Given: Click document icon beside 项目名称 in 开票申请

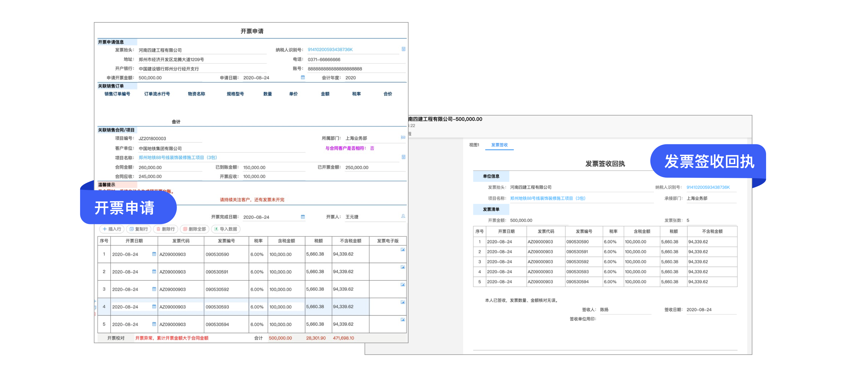Looking at the screenshot, I should click(x=403, y=157).
